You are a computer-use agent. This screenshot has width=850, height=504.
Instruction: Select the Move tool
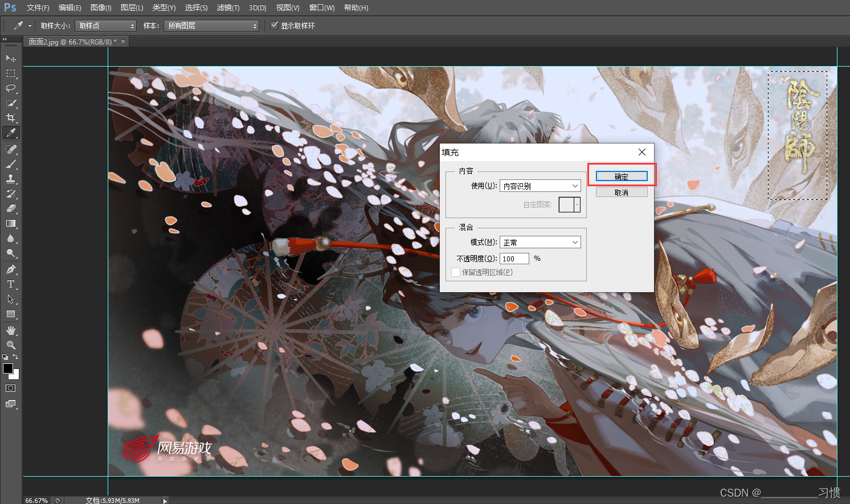11,58
